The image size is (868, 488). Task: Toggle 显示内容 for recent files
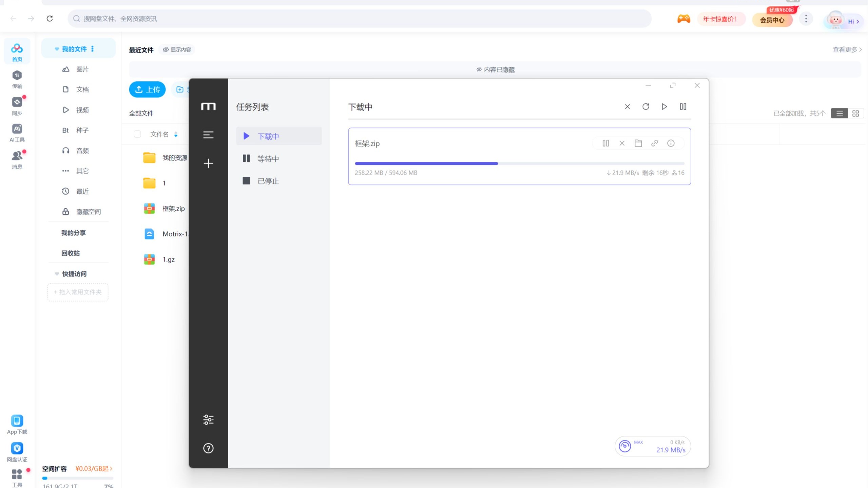pyautogui.click(x=177, y=50)
